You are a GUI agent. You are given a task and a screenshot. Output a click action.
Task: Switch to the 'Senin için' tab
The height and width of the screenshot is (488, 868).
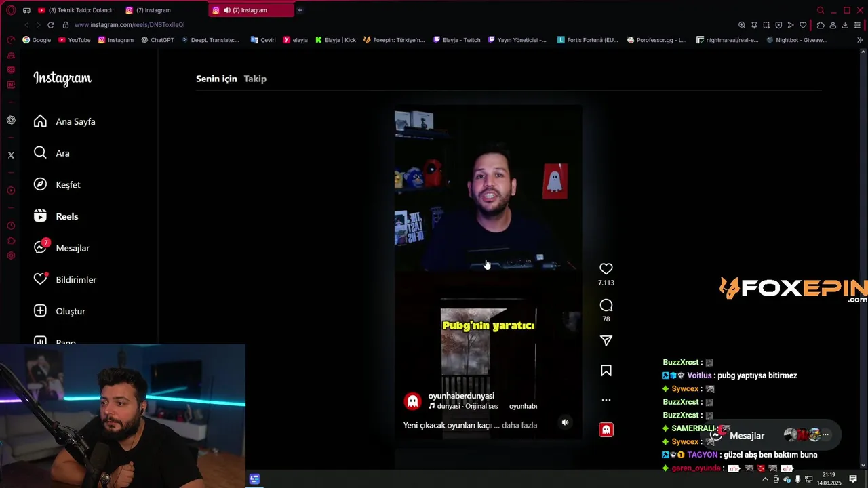[216, 79]
